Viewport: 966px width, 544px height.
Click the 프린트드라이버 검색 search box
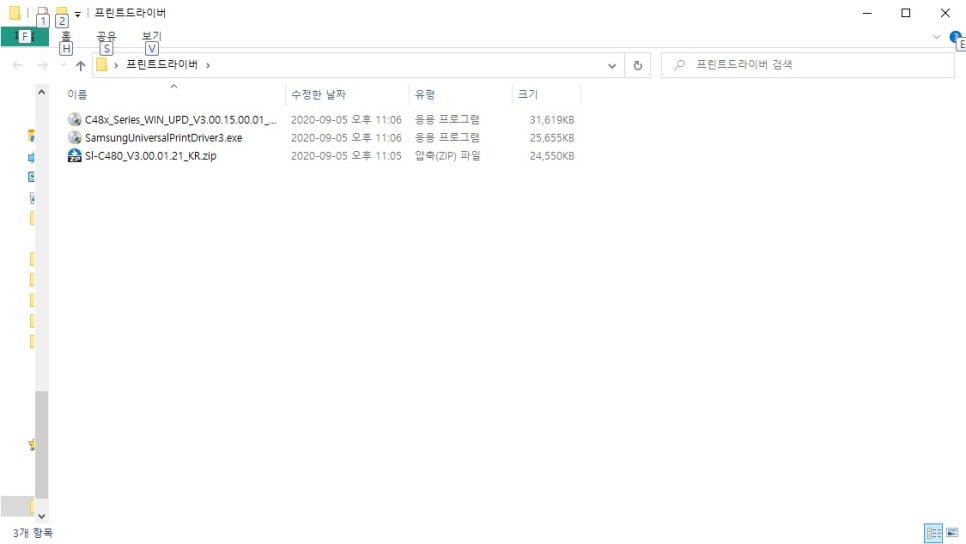(807, 65)
